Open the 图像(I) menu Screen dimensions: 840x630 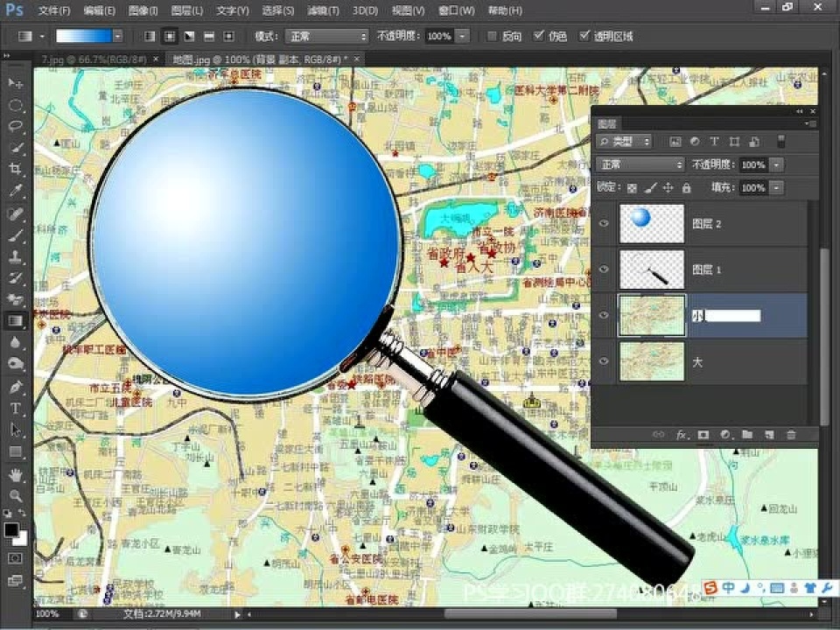pos(143,10)
